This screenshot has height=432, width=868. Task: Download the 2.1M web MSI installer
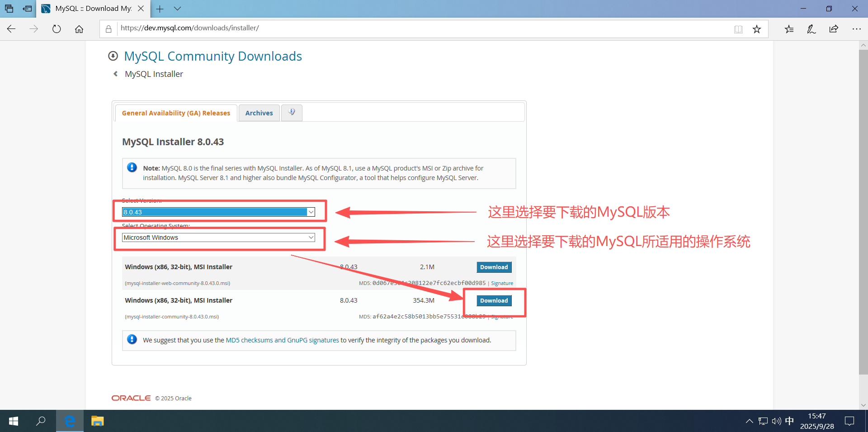(494, 267)
